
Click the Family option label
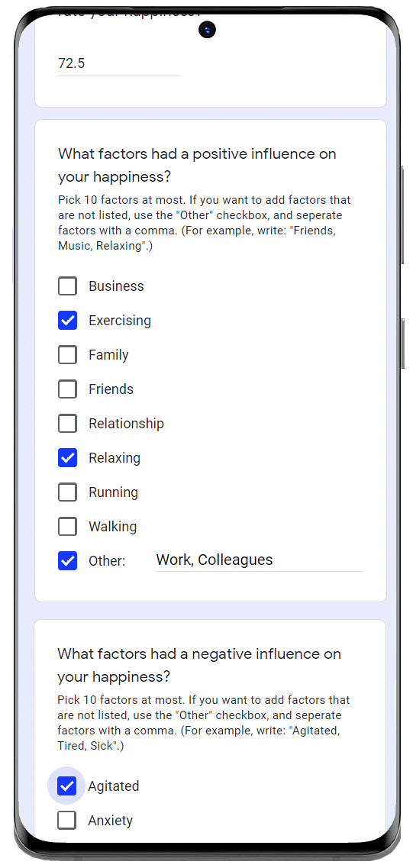click(108, 355)
